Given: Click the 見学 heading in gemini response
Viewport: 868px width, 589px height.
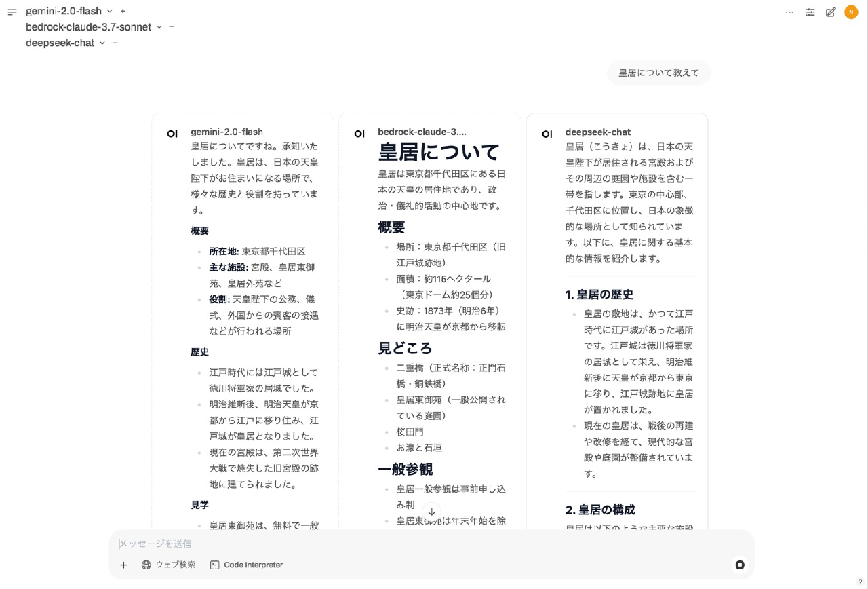Looking at the screenshot, I should (x=199, y=505).
